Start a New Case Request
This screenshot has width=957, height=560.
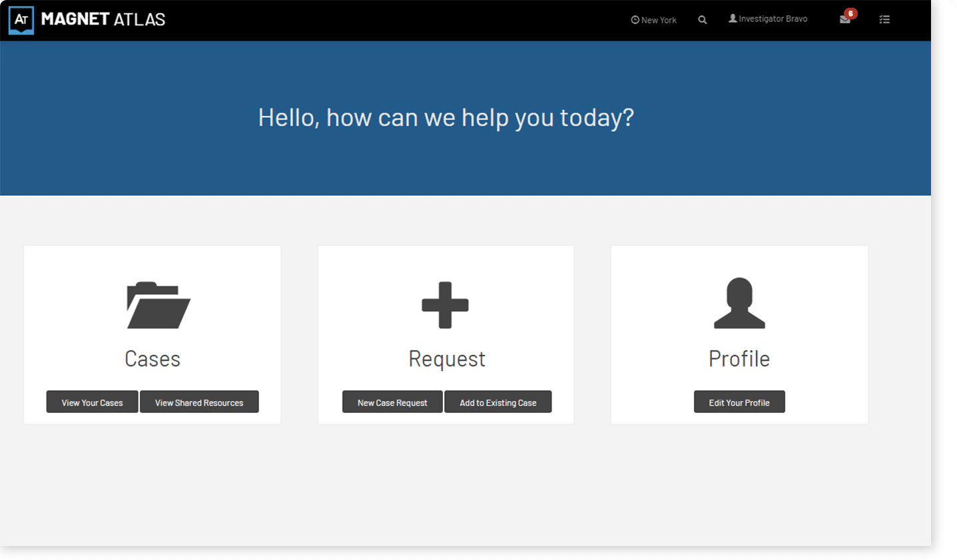[x=392, y=402]
